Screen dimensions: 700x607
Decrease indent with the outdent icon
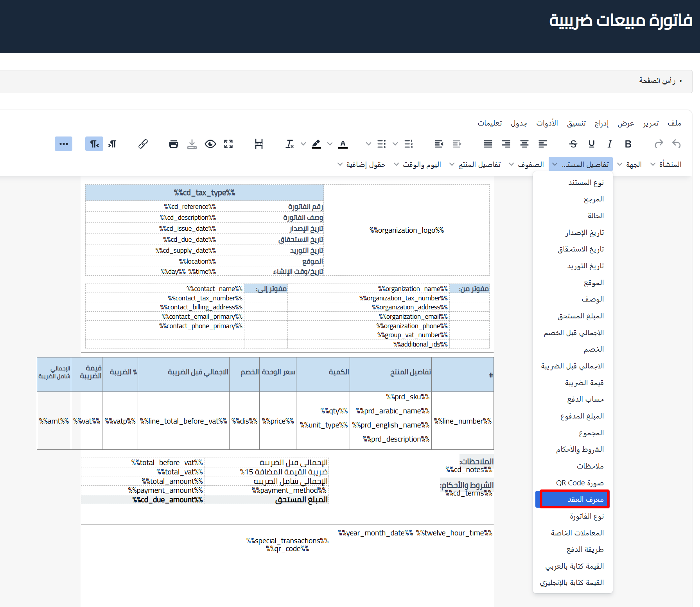[x=457, y=144]
